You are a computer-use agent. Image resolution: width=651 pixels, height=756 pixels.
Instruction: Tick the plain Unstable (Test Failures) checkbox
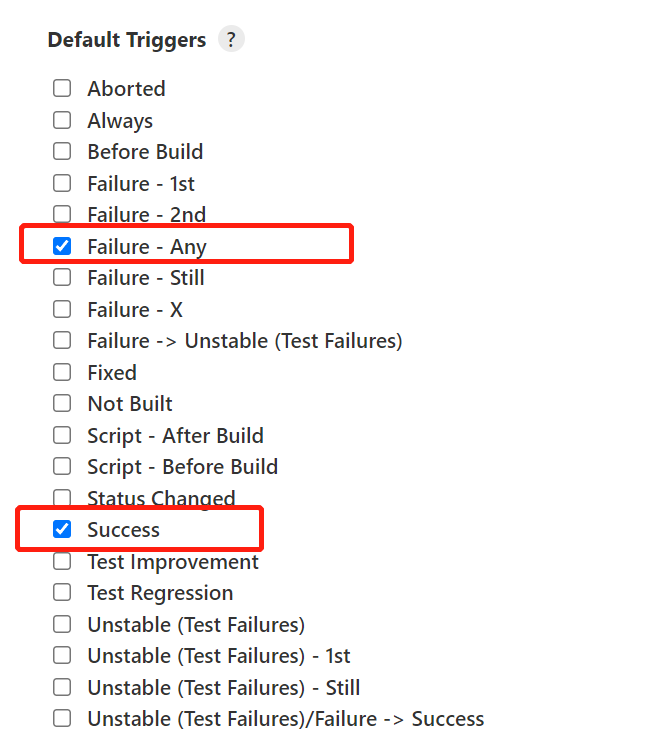[62, 624]
